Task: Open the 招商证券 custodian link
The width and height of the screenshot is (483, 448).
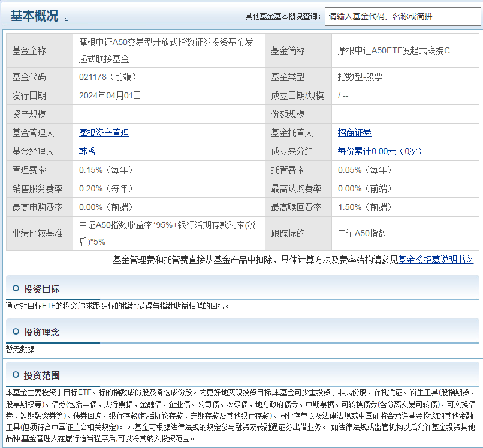Action: click(x=354, y=133)
